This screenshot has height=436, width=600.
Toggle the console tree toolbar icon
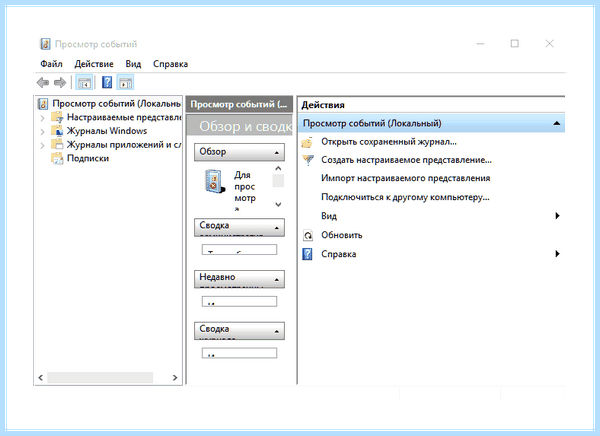tap(84, 82)
